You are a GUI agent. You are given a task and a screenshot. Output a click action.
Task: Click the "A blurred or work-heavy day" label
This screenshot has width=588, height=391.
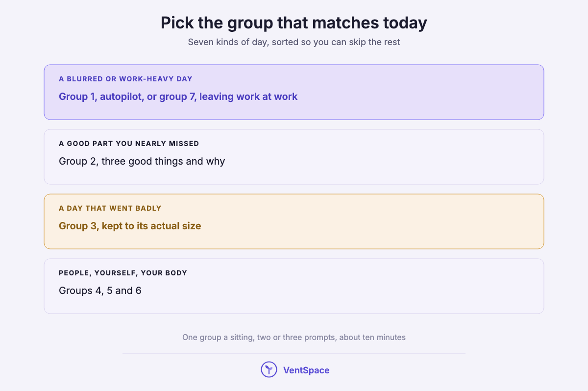click(x=125, y=79)
